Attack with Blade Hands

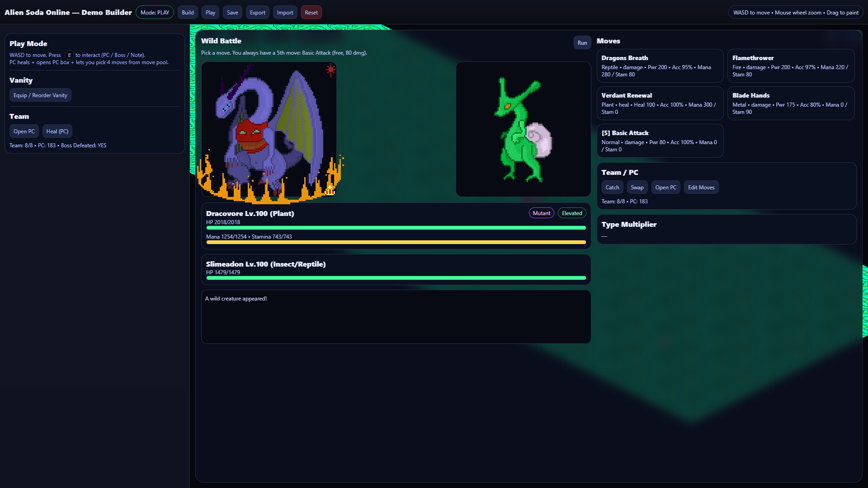790,103
